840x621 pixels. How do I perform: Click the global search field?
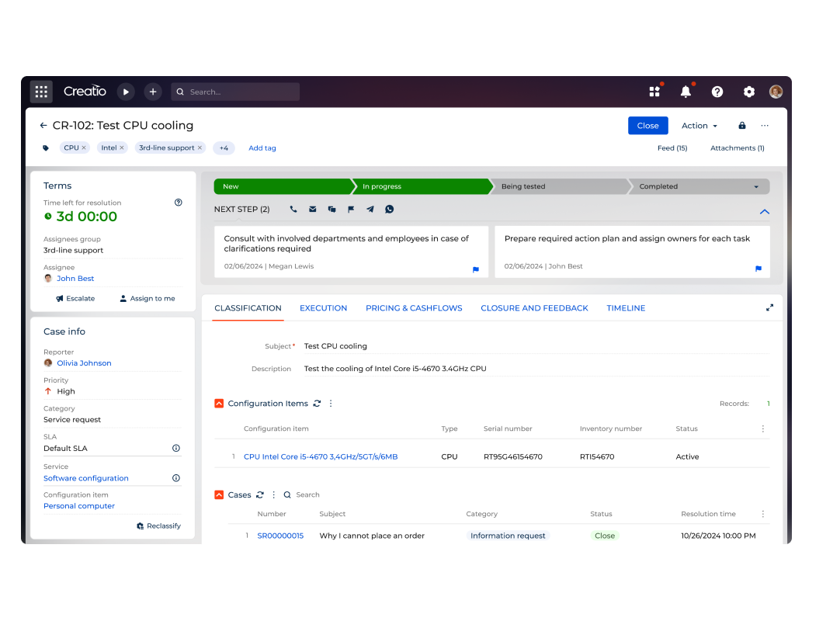(x=235, y=91)
